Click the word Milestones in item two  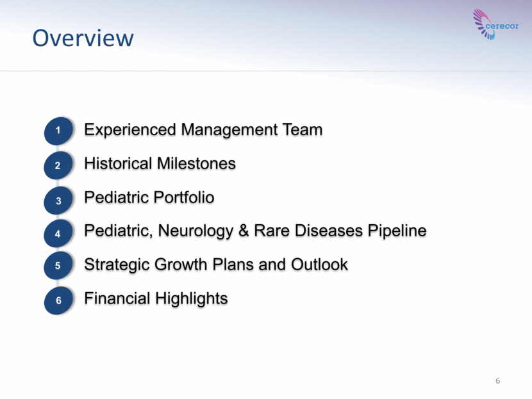click(x=196, y=163)
